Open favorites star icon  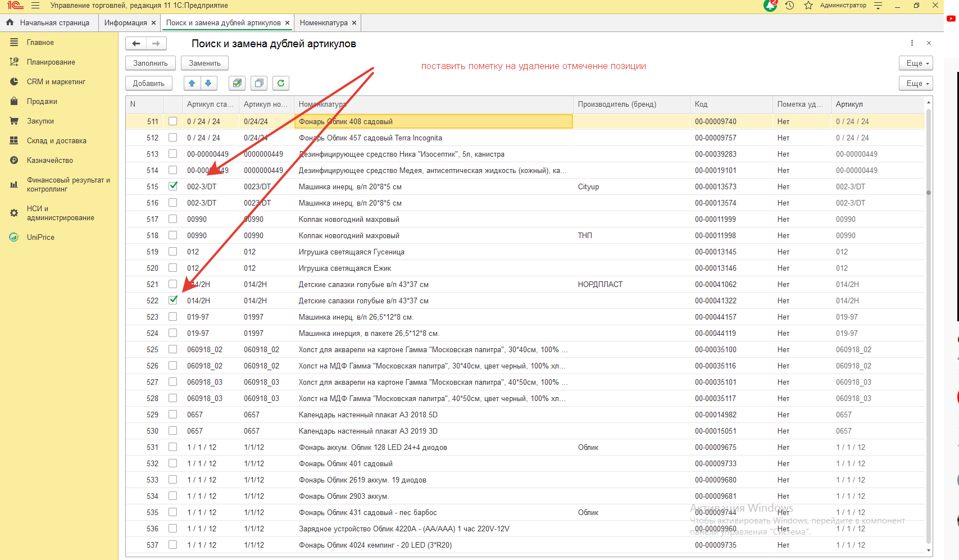(x=808, y=6)
